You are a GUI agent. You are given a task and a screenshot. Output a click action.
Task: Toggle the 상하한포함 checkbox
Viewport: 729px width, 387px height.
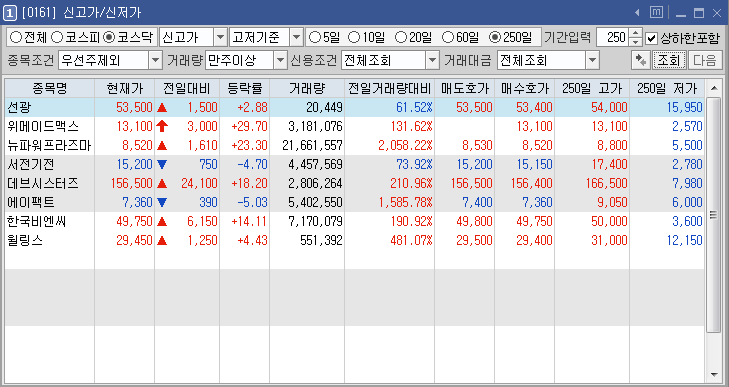click(652, 38)
